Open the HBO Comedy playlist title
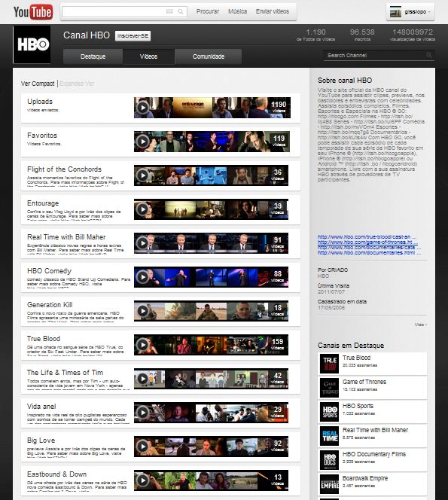The height and width of the screenshot is (500, 448). (x=49, y=271)
